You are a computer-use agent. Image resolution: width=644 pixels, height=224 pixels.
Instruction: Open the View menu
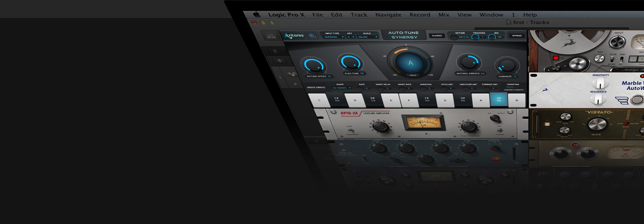click(x=464, y=15)
